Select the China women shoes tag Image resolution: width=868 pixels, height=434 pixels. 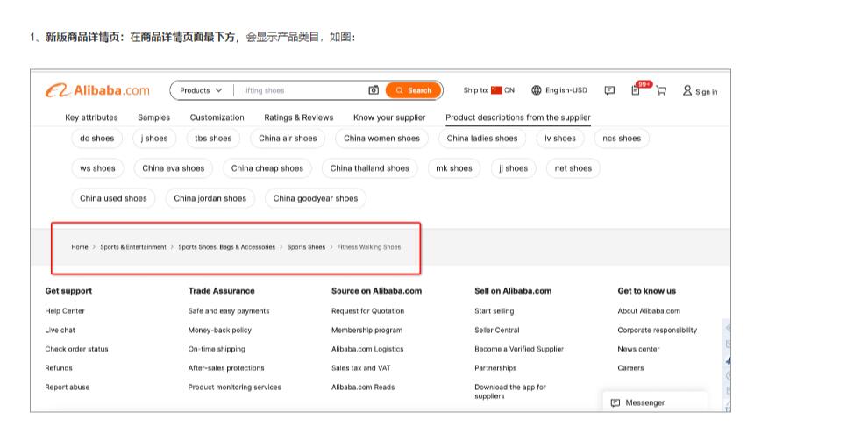[382, 139]
